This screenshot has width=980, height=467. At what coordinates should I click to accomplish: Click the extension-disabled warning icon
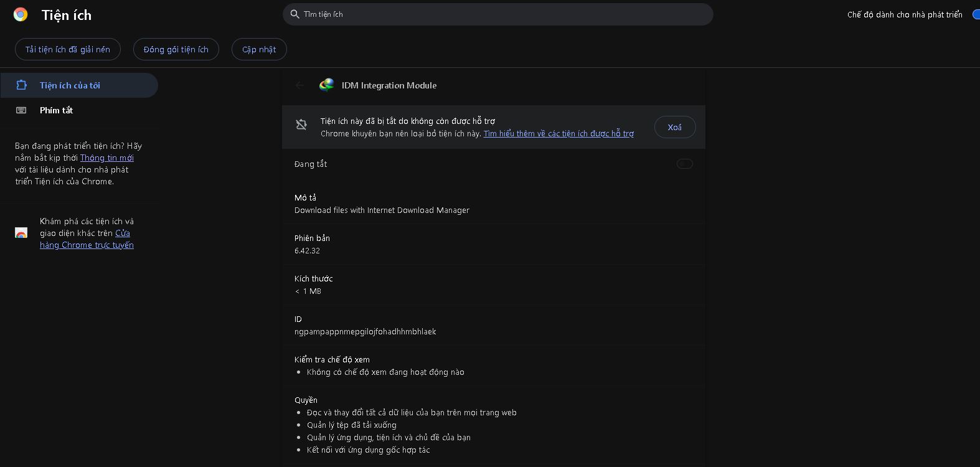(x=301, y=125)
